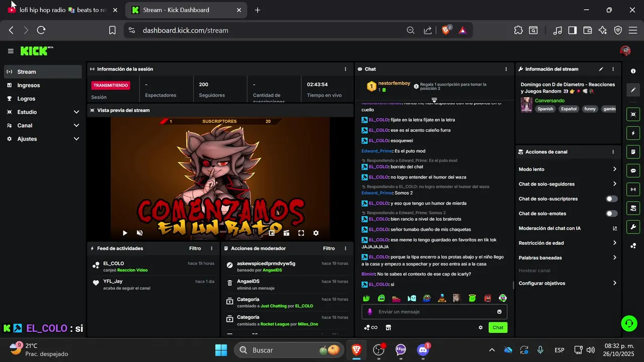The image size is (644, 362).
Task: Select the red angry face emote
Action: [x=488, y=298]
